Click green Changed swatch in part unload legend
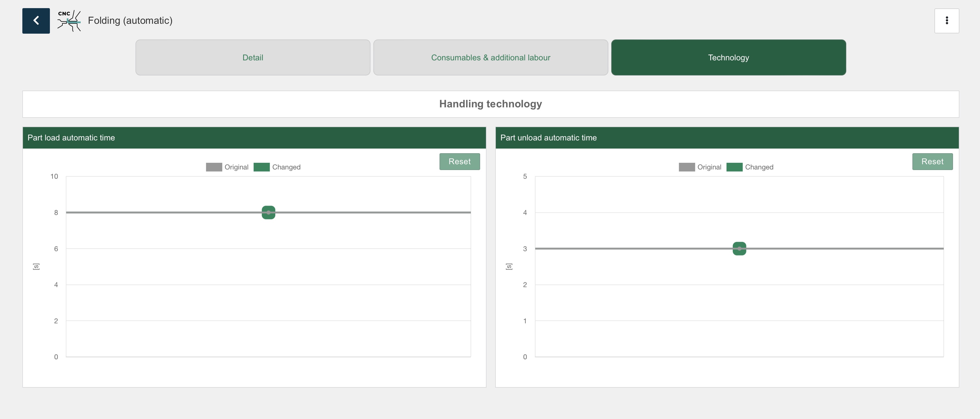The image size is (980, 419). coord(734,167)
